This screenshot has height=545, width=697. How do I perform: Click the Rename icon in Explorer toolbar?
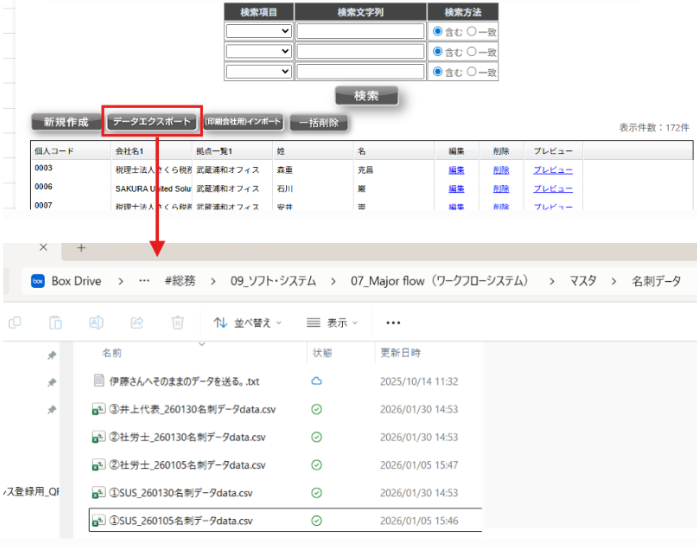coord(97,323)
